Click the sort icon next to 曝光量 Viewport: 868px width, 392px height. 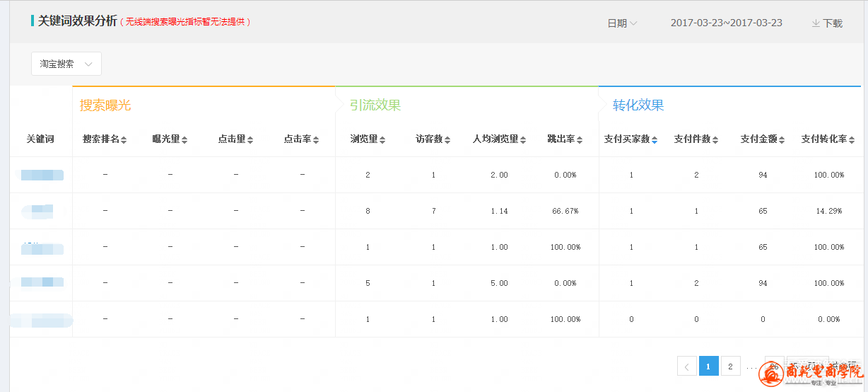point(184,140)
